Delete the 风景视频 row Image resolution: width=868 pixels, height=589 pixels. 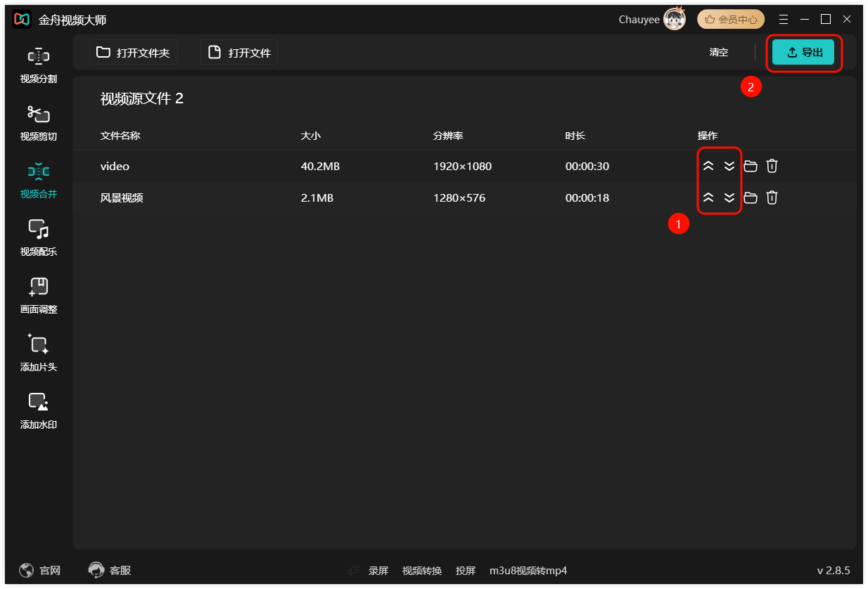click(x=772, y=198)
